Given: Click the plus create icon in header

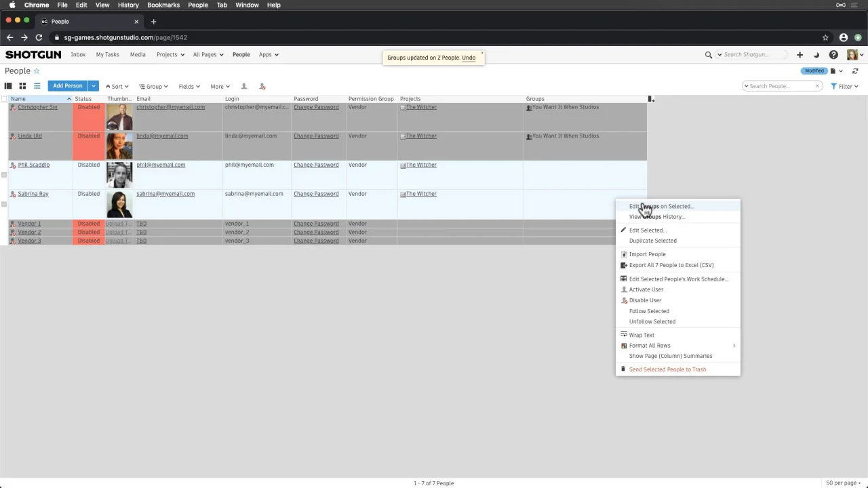Looking at the screenshot, I should (800, 55).
